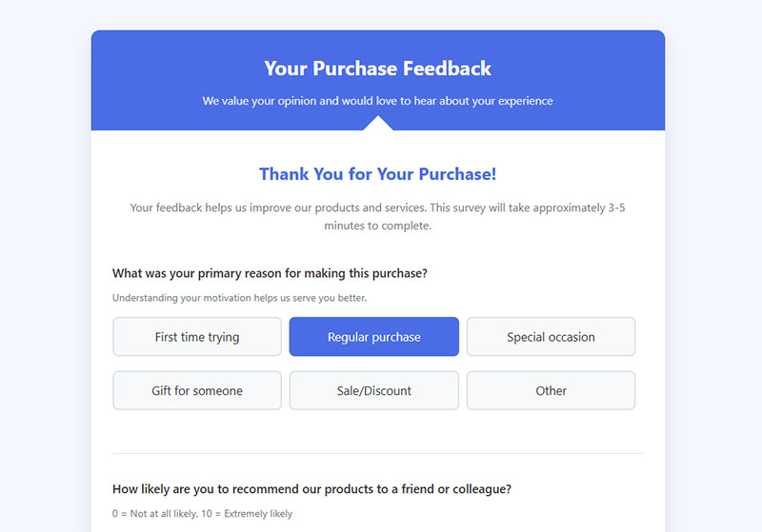Deselect the highlighted Regular purchase option
Screen dimensions: 762x532
[x=373, y=337]
